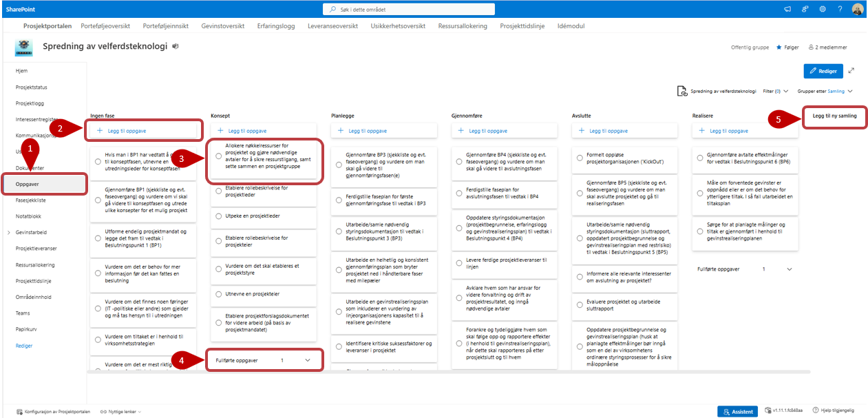Select Prosjektstatus in the left navigation
This screenshot has height=418, width=868.
click(x=32, y=87)
